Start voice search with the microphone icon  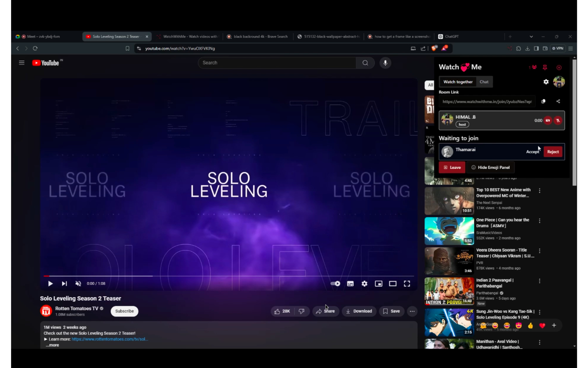(x=385, y=63)
